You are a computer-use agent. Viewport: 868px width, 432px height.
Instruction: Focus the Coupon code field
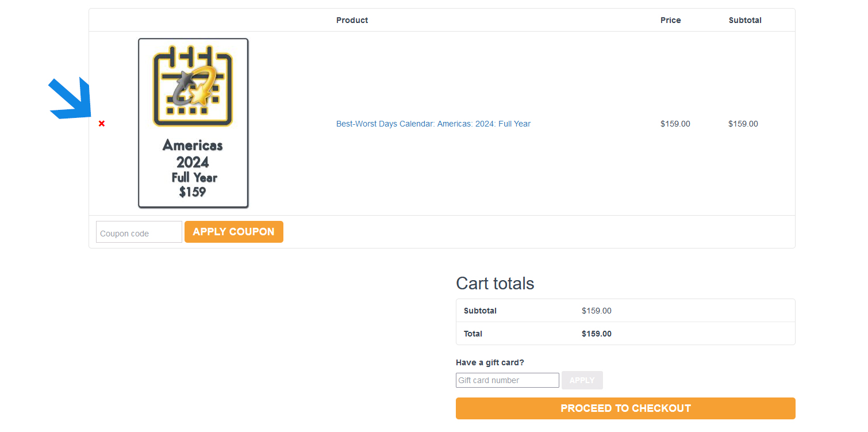click(x=139, y=232)
